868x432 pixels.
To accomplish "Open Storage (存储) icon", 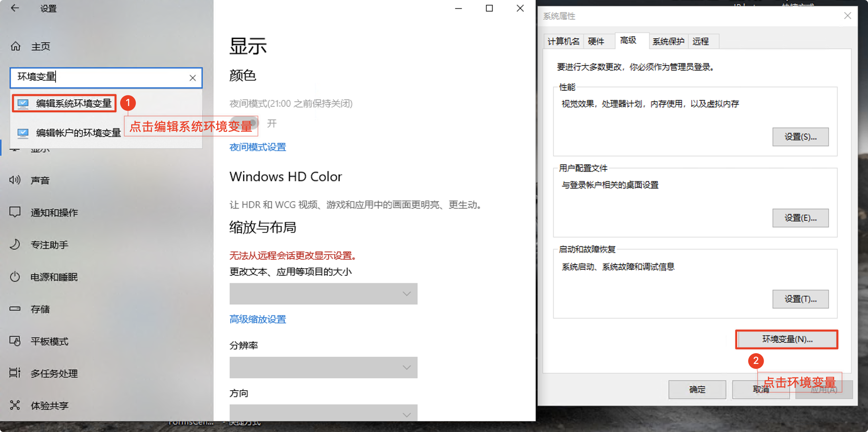I will (x=15, y=309).
